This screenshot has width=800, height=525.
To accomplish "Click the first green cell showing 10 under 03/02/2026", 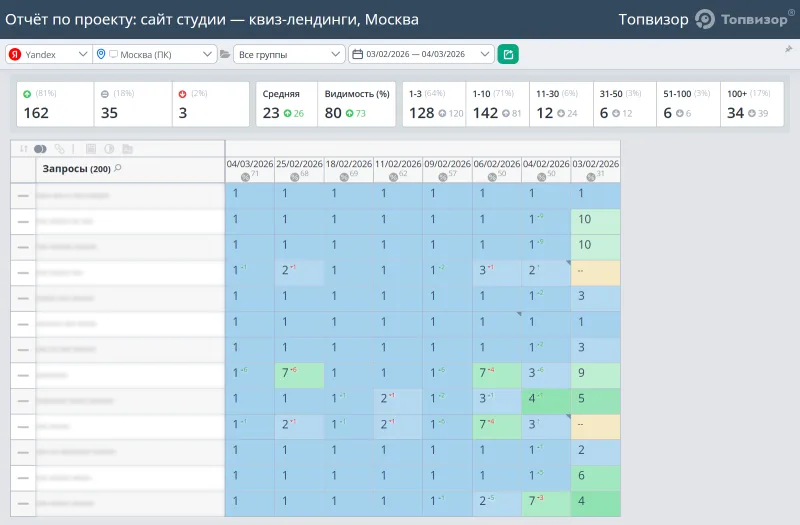I will click(595, 221).
